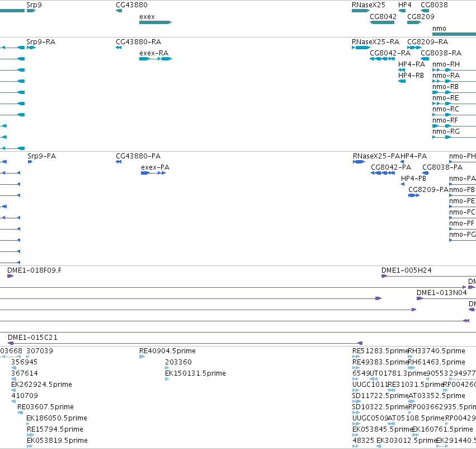Click the Srp9-RA transcript label
Image resolution: width=476 pixels, height=449 pixels.
41,42
